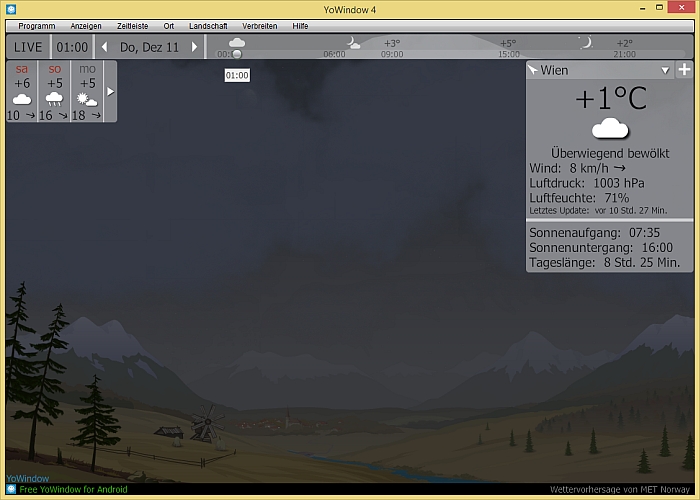Click Monday's partly sunny icon
Screen dimensions: 700x500
[87, 99]
